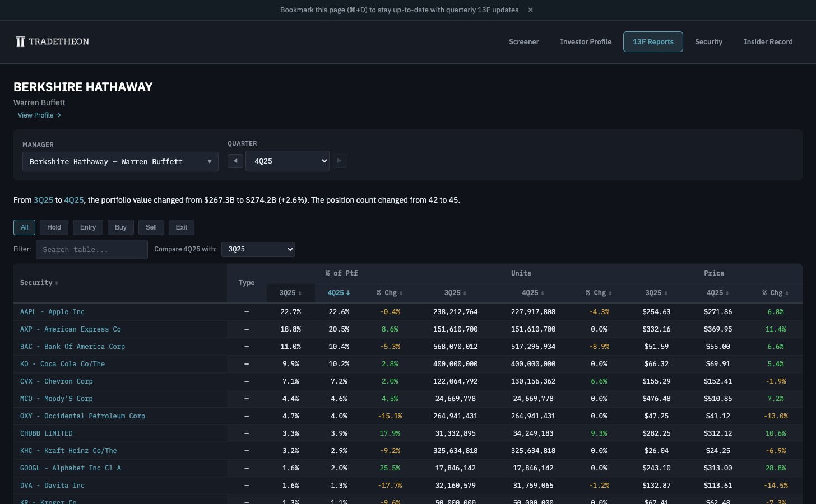Viewport: 816px width, 504px height.
Task: Click the previous quarter arrow
Action: 235,161
